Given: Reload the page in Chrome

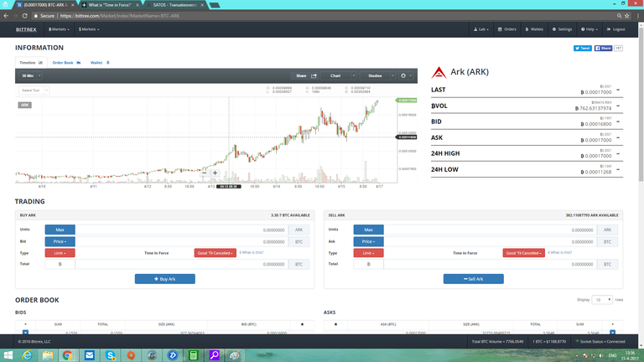Looking at the screenshot, I should [24, 16].
